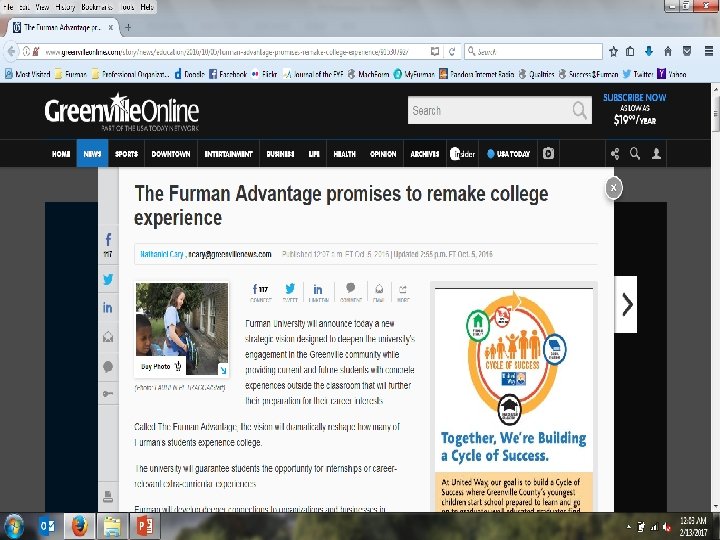Open the ENTERTAINMENT nav item

pos(229,154)
